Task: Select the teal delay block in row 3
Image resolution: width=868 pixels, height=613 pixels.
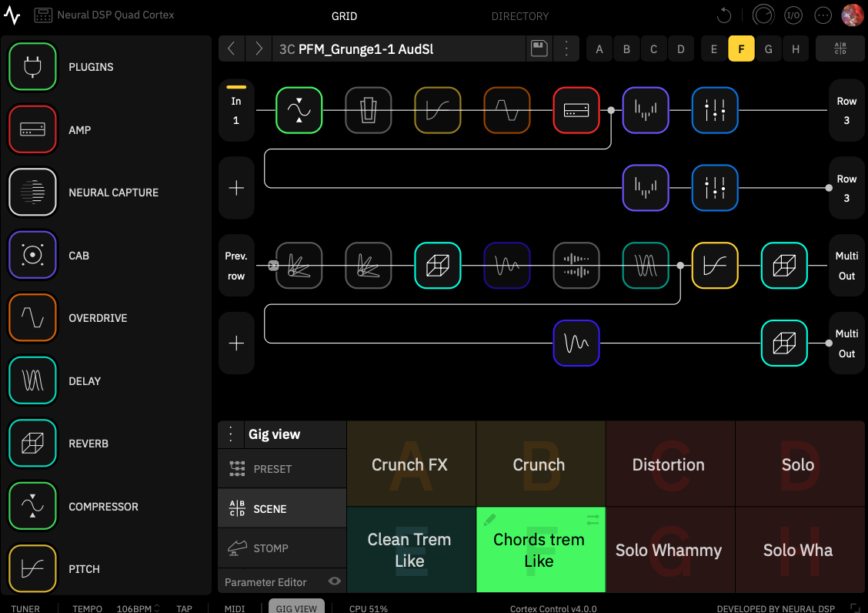Action: pos(646,266)
